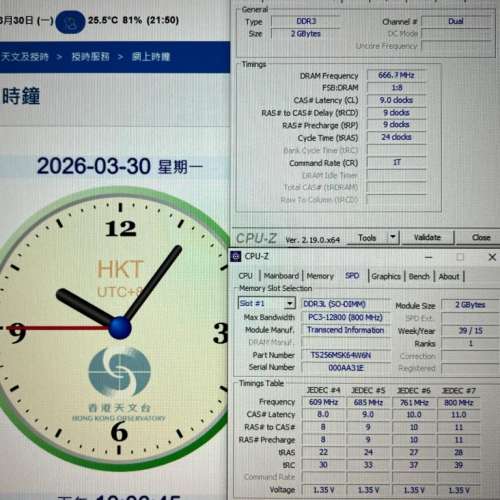This screenshot has height=500, width=500.
Task: Click the temperature reading 25.5°C
Action: pos(103,20)
